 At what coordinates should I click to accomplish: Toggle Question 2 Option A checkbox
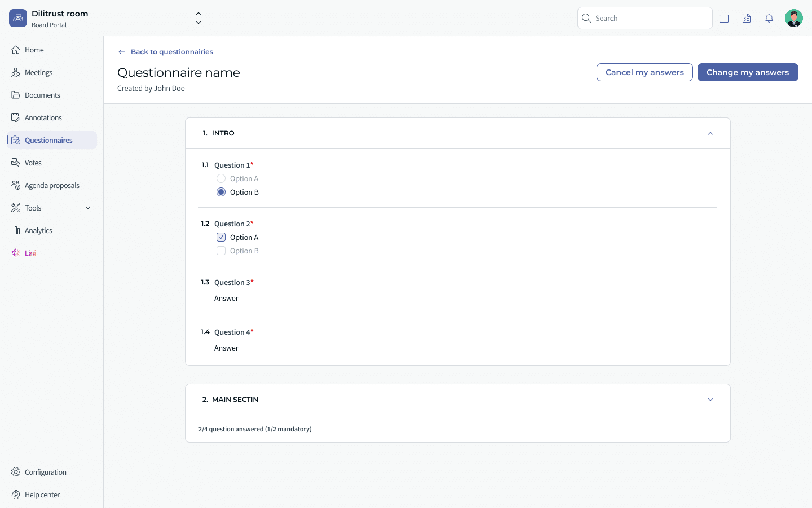[221, 237]
